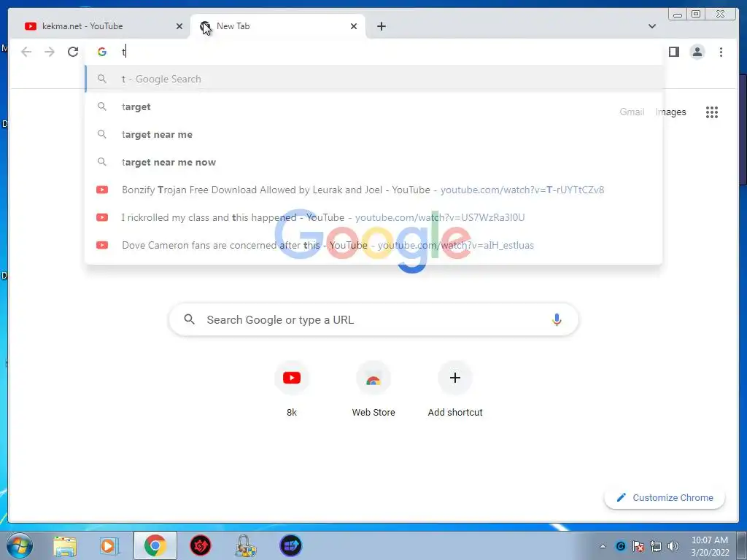Show hidden system tray icons
The width and height of the screenshot is (747, 560).
pyautogui.click(x=603, y=546)
